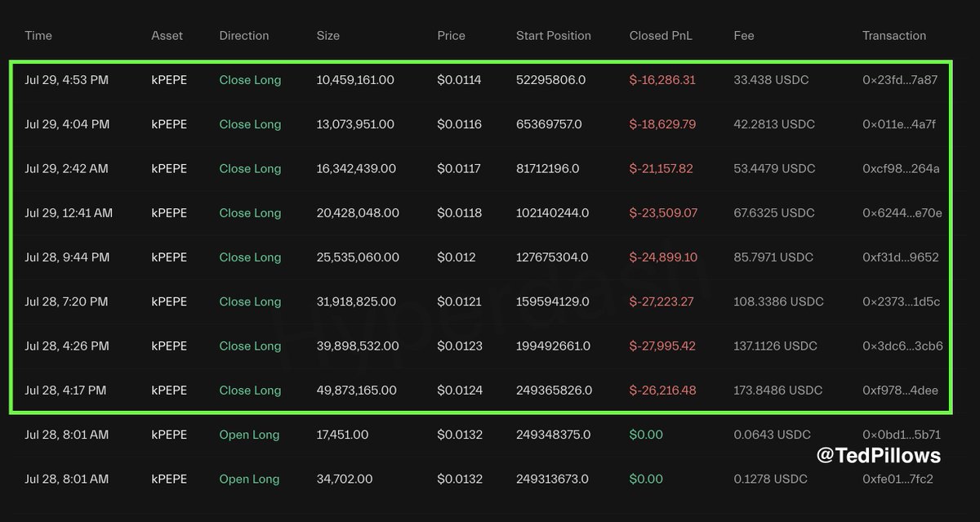
Task: Click the Transaction column header
Action: point(894,36)
